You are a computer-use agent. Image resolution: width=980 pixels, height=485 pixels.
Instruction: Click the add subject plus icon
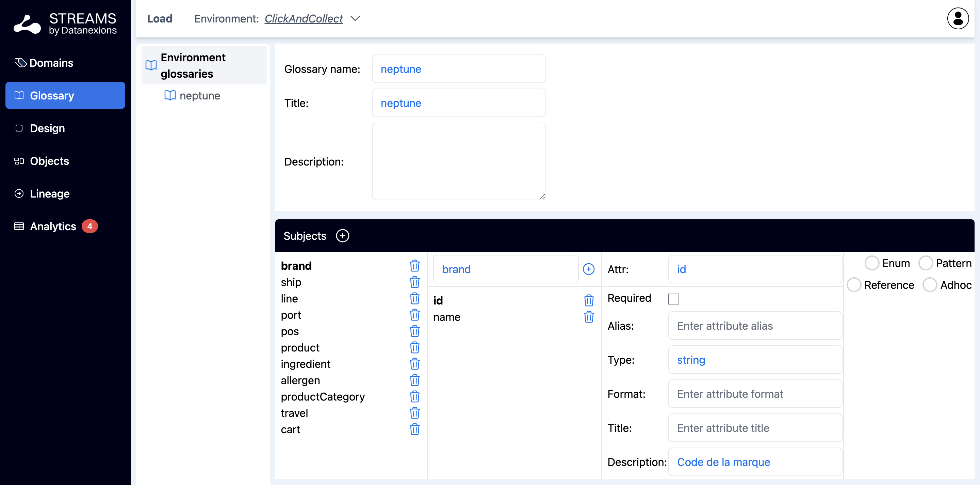342,236
